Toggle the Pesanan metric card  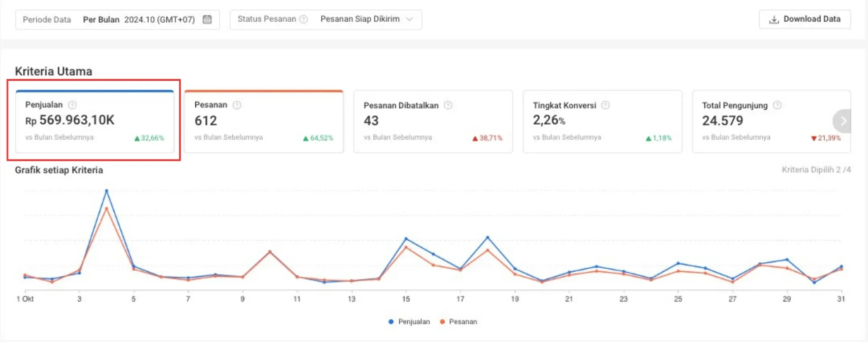pos(264,122)
